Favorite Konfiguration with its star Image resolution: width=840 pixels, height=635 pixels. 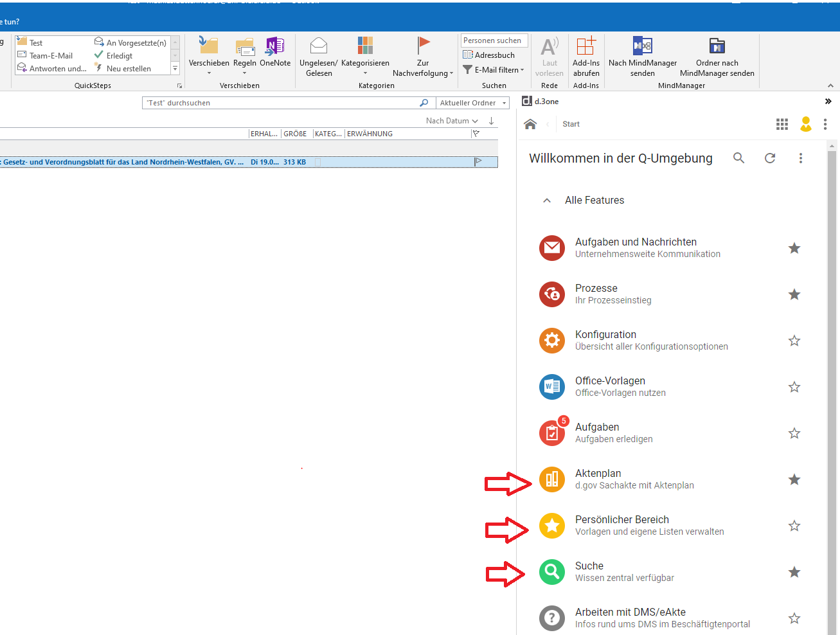tap(794, 341)
